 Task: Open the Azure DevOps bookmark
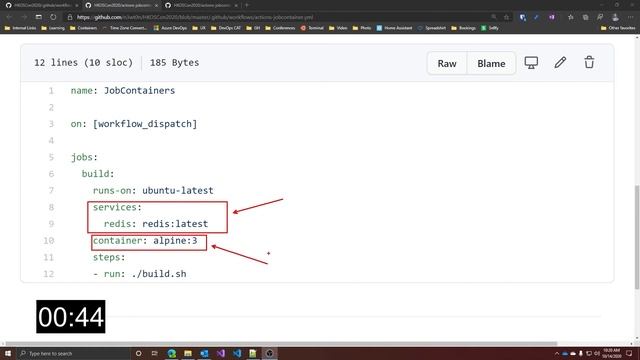pos(170,28)
